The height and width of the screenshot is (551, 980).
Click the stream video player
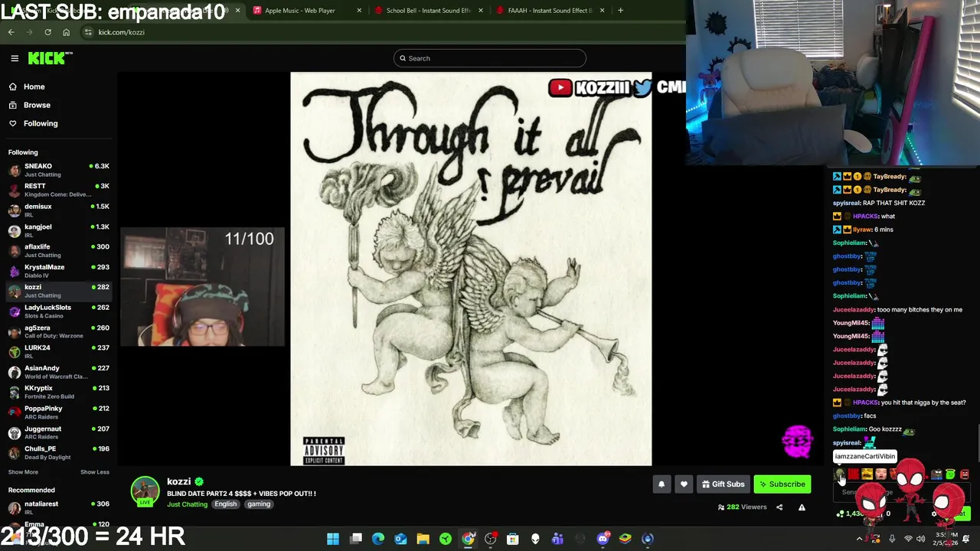471,269
